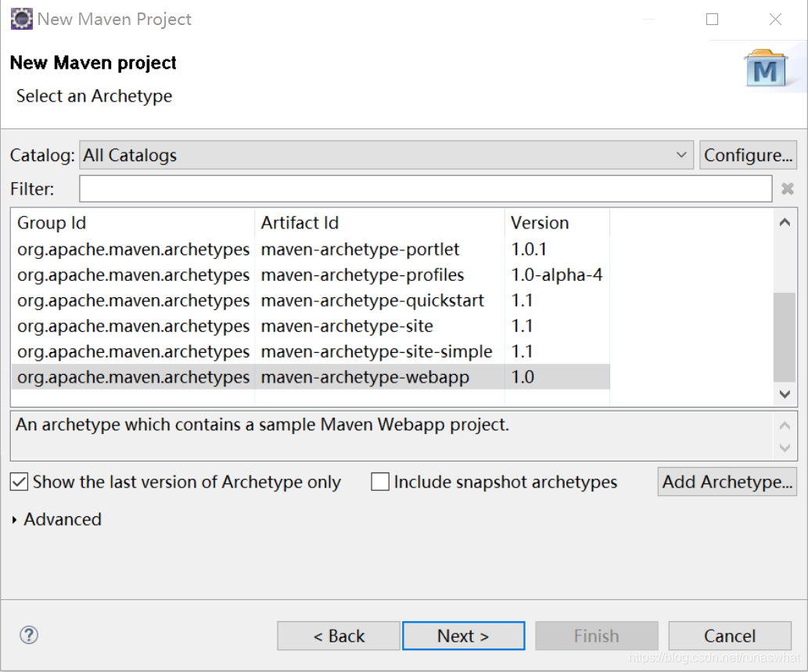Click Add Archetype button
This screenshot has height=672, width=808.
(x=726, y=481)
